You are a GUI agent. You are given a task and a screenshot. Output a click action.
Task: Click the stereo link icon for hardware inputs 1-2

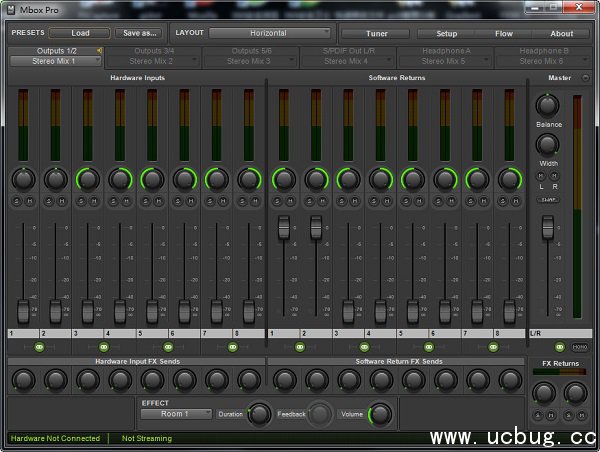point(40,346)
